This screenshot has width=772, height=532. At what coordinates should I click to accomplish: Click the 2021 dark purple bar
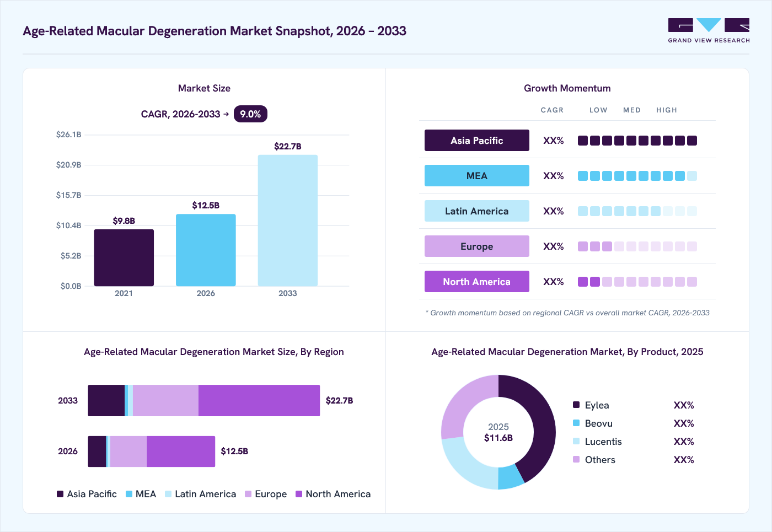click(x=124, y=257)
